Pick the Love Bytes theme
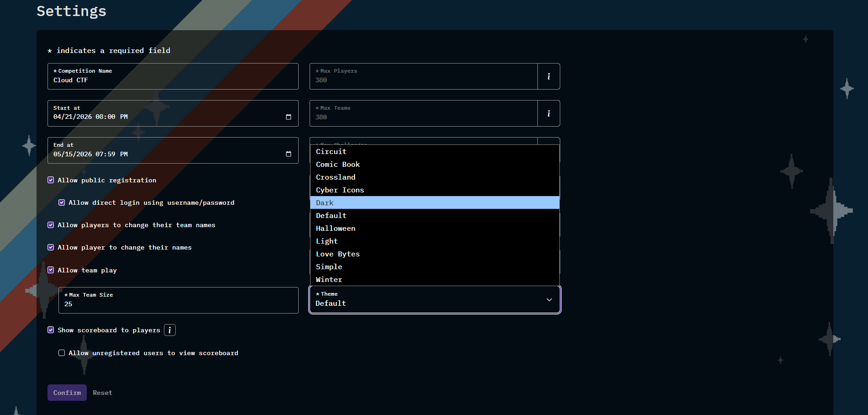Screen dimensions: 868x415 pos(435,254)
